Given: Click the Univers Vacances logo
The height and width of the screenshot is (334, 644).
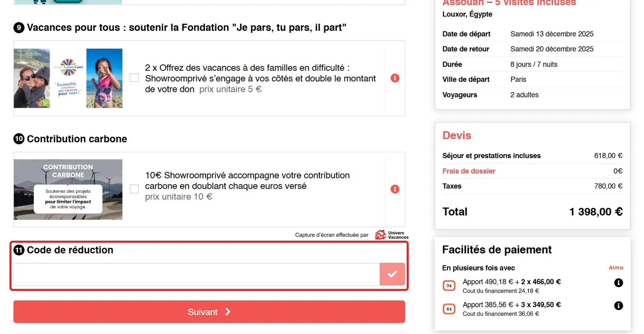Looking at the screenshot, I should coord(392,235).
